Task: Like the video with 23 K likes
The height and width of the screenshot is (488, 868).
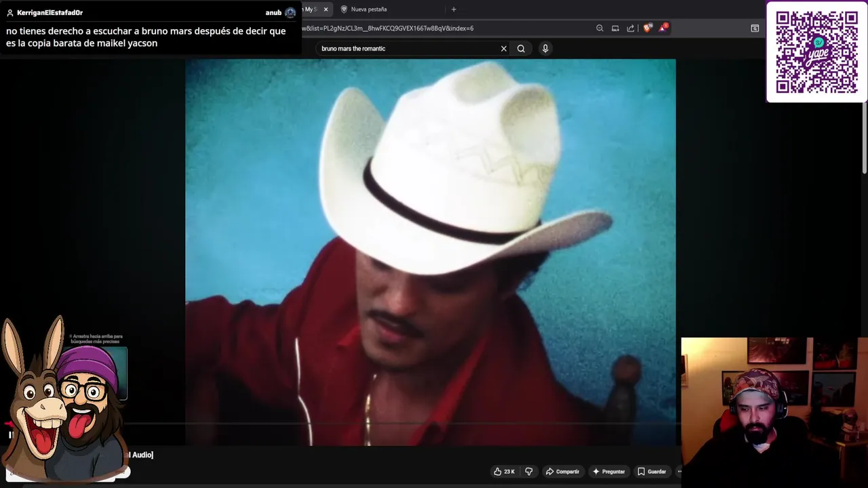Action: click(504, 472)
